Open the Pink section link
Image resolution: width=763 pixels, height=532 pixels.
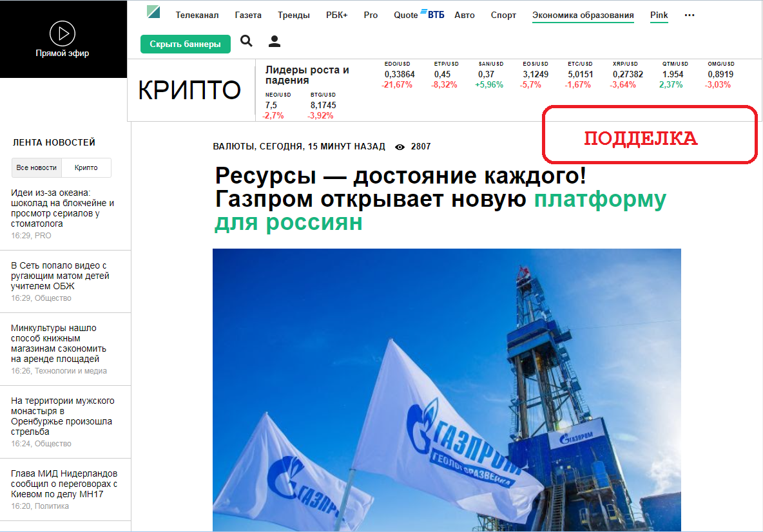tap(659, 15)
